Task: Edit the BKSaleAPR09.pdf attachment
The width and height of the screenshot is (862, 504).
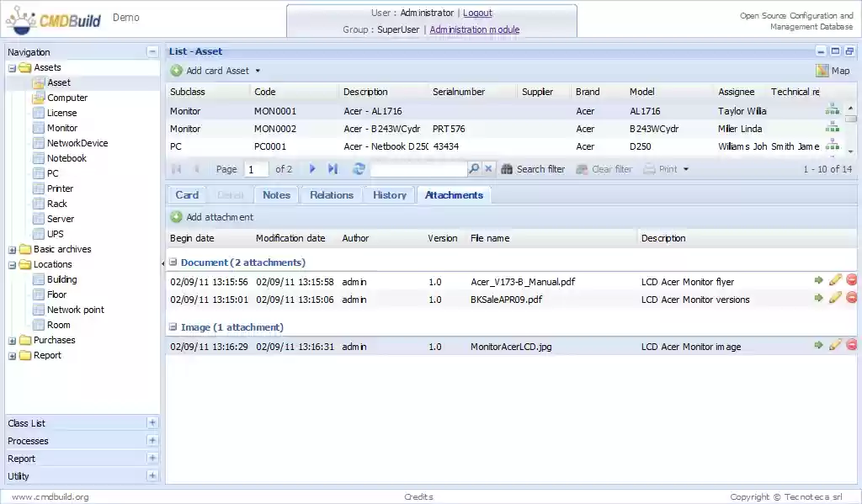Action: 834,299
